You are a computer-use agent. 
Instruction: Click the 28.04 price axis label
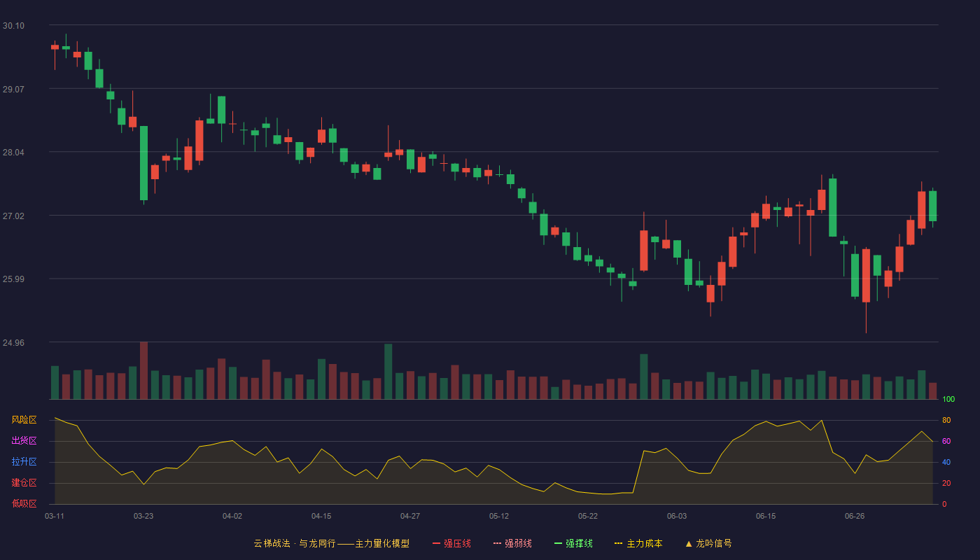13,153
